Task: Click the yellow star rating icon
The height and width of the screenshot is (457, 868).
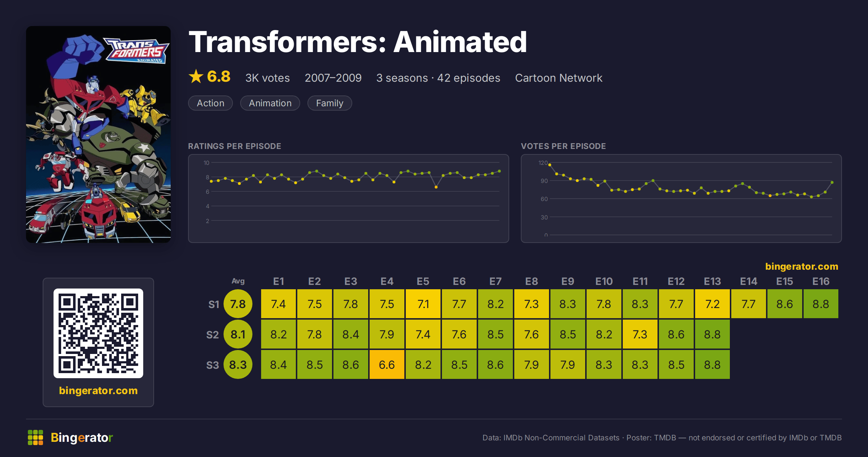Action: pos(196,76)
